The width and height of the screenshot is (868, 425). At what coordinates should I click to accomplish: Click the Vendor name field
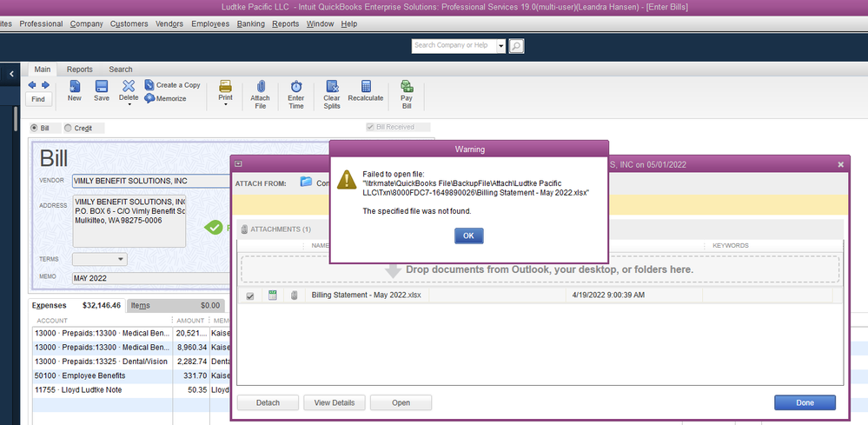pyautogui.click(x=151, y=181)
